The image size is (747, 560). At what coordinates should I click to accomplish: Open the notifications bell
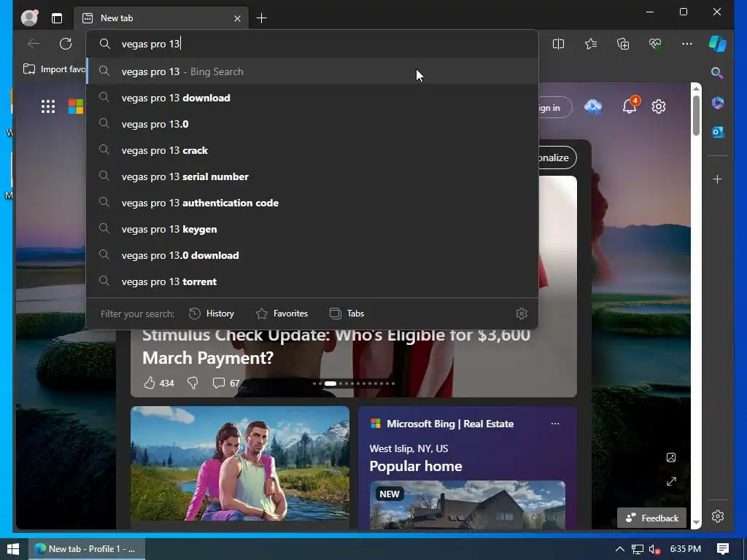click(630, 106)
